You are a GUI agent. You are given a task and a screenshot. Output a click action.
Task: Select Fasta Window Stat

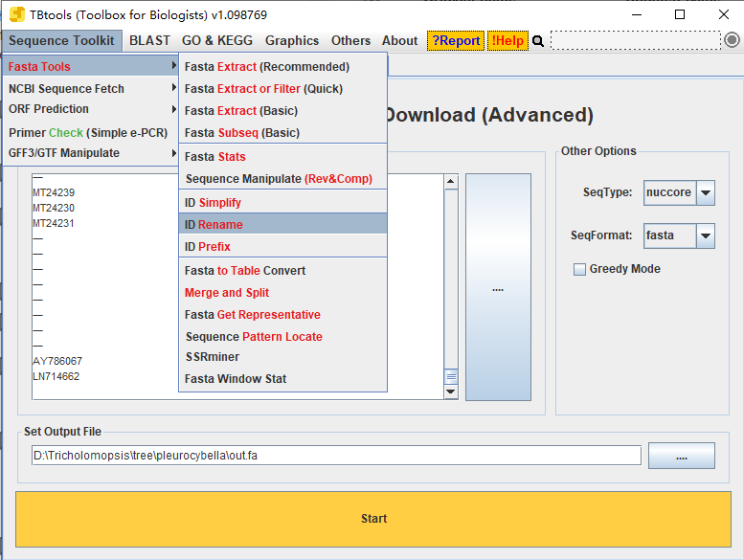point(282,379)
